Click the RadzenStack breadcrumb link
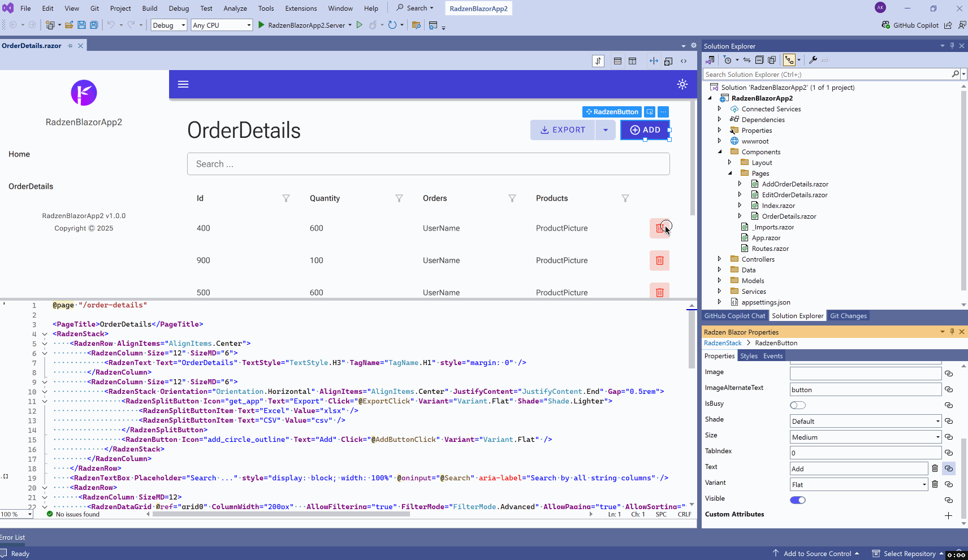 723,343
